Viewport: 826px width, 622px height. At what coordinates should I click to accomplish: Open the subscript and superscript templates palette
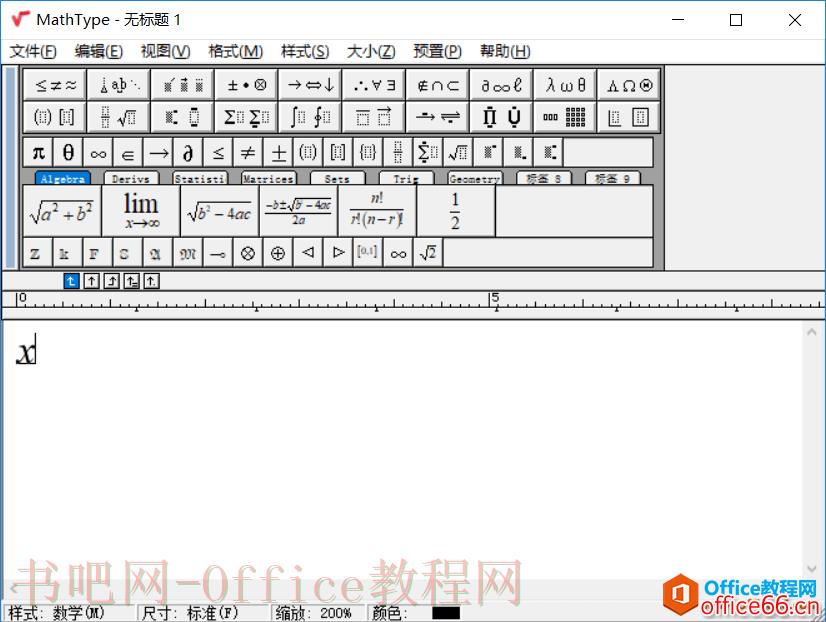click(x=183, y=116)
